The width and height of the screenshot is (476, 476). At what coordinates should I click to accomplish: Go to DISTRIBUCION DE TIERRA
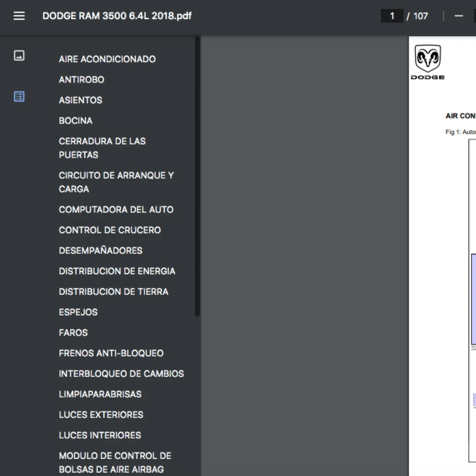tap(114, 291)
